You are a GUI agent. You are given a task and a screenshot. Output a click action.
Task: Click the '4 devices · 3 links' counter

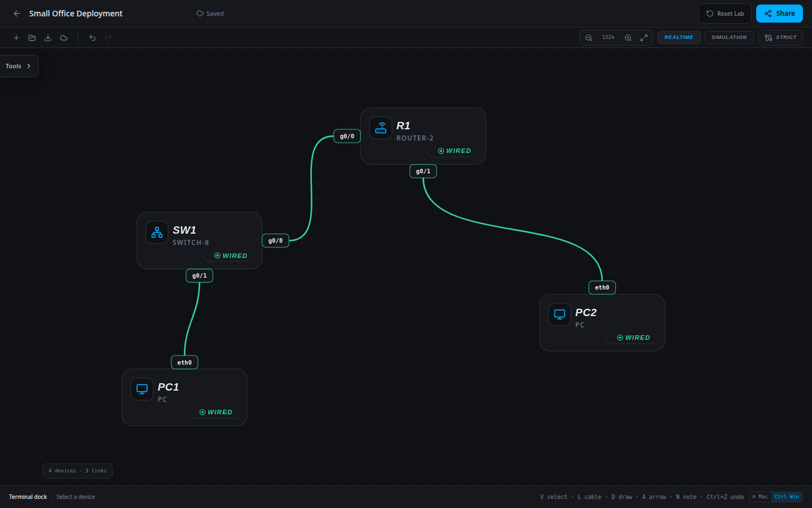[x=77, y=471]
